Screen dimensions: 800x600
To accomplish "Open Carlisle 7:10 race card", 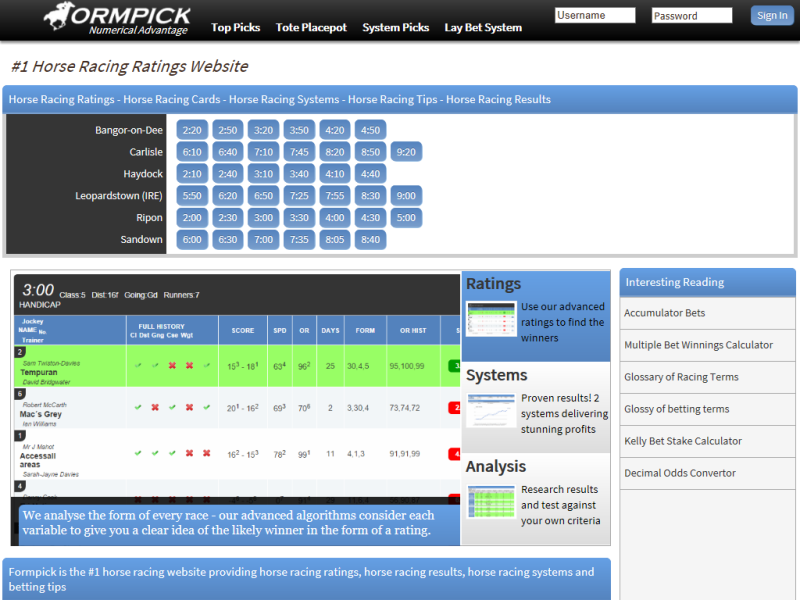I will coord(263,152).
